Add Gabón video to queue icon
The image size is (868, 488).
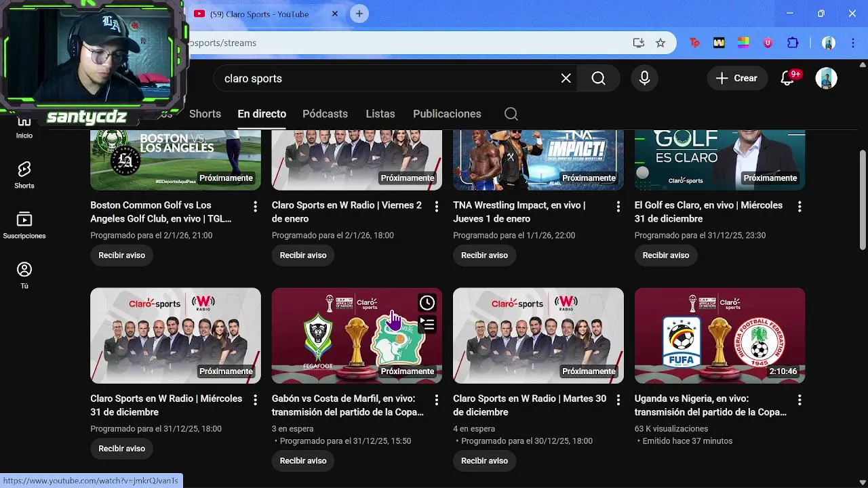pyautogui.click(x=427, y=324)
